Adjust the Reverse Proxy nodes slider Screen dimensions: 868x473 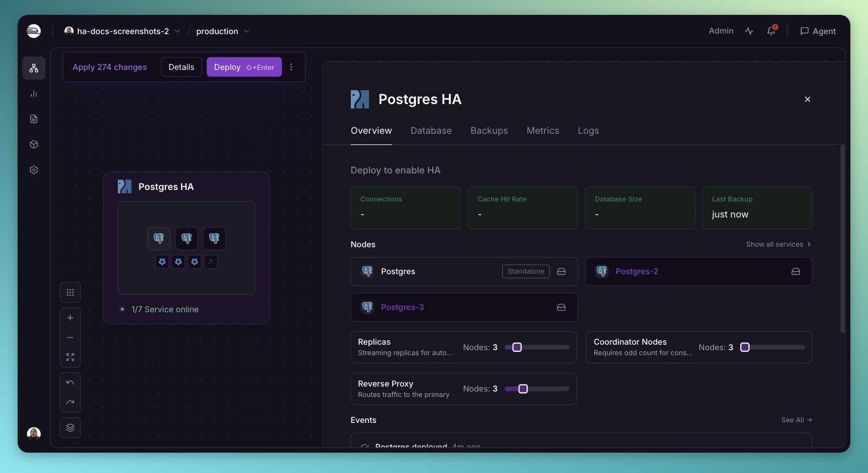537,389
